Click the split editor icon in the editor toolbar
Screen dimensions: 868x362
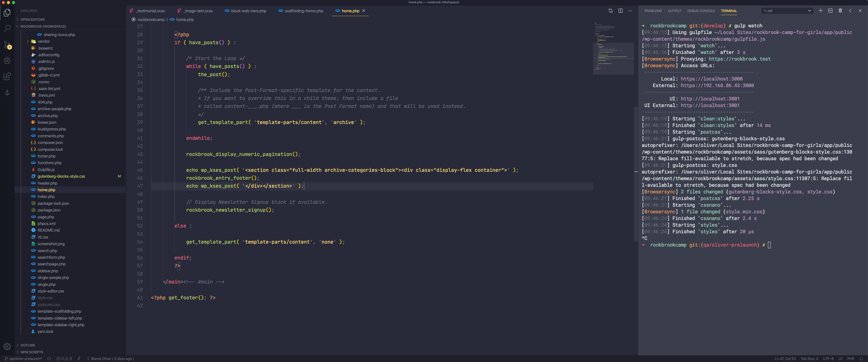(x=620, y=10)
